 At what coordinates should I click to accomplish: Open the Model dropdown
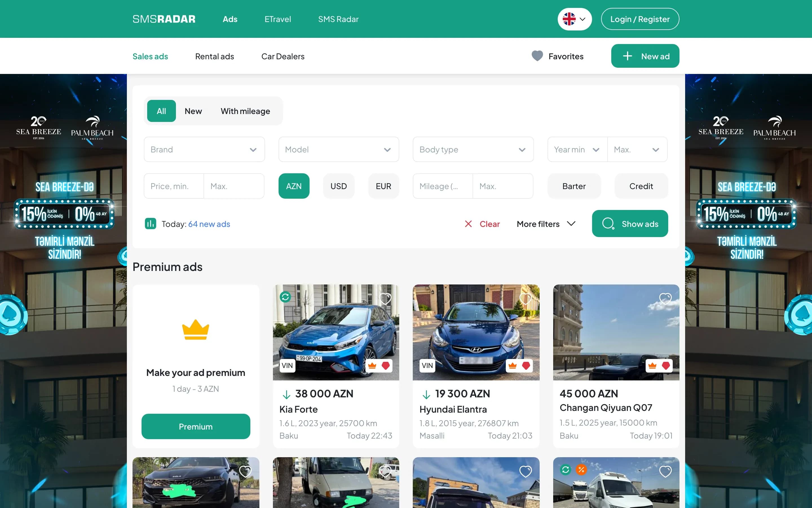coord(339,150)
